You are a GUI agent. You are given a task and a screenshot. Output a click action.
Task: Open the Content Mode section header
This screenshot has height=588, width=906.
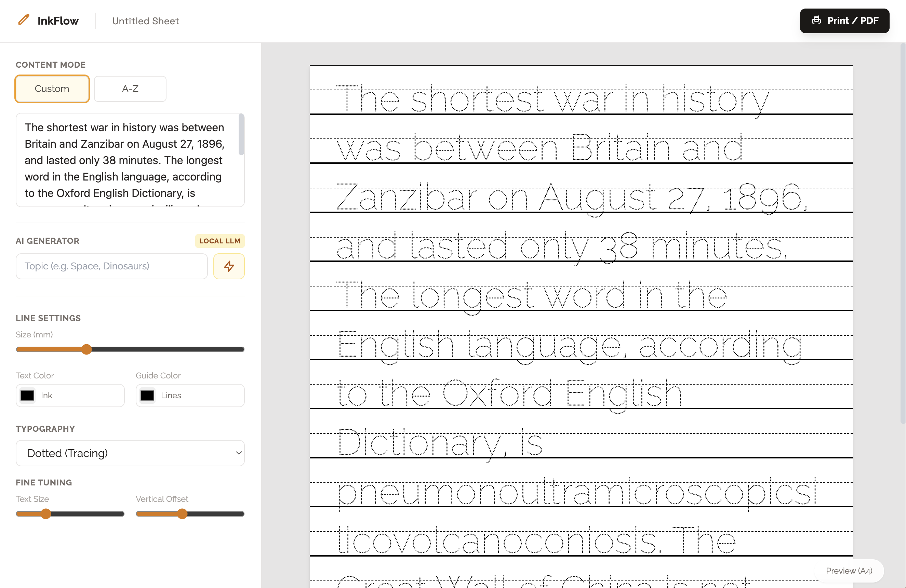pos(50,64)
